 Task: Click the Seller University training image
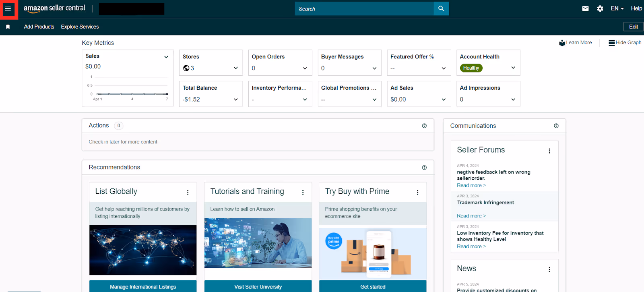click(x=258, y=243)
